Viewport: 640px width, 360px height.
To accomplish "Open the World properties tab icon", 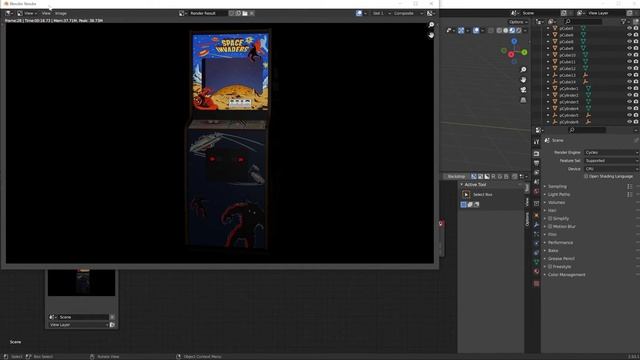I will click(536, 192).
